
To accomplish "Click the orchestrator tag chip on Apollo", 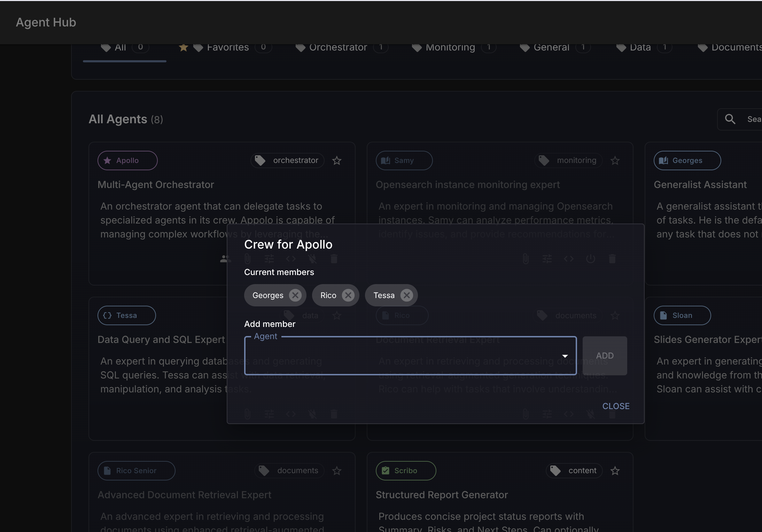I will tap(287, 161).
